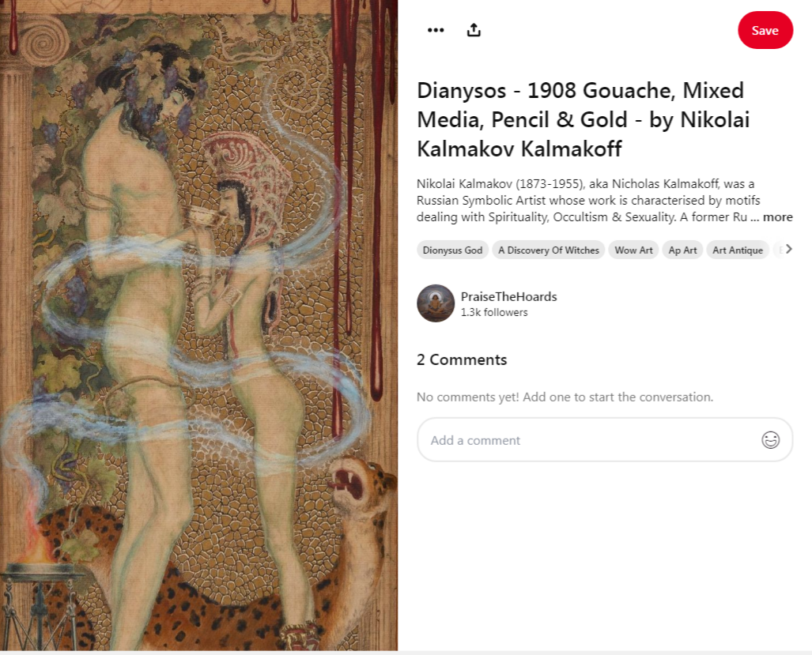Click the Add a comment field

tap(604, 440)
